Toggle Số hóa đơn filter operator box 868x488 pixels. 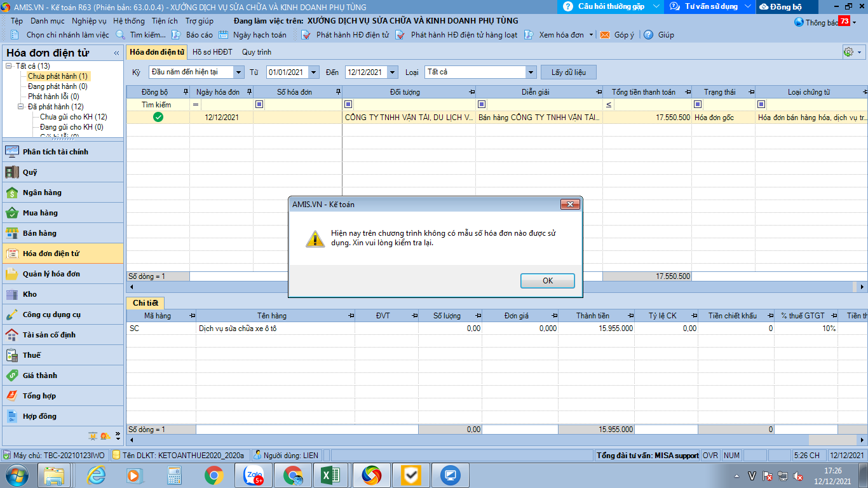[259, 104]
